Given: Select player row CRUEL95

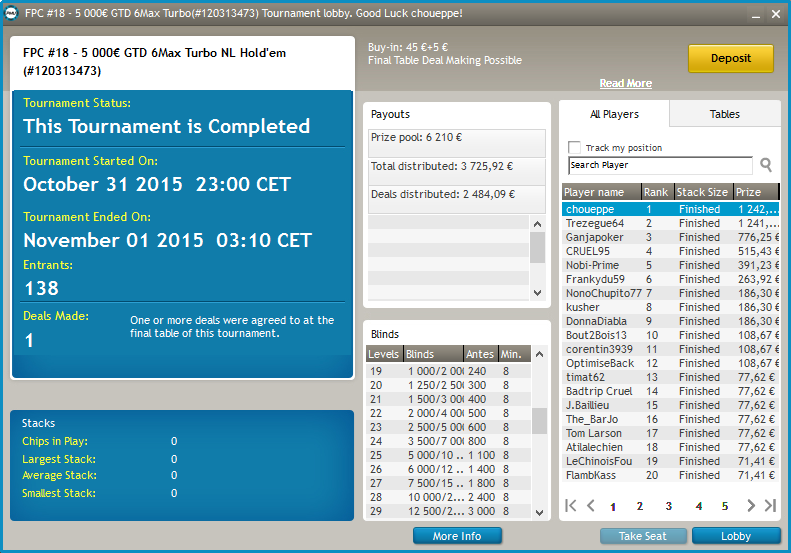Looking at the screenshot, I should [670, 251].
